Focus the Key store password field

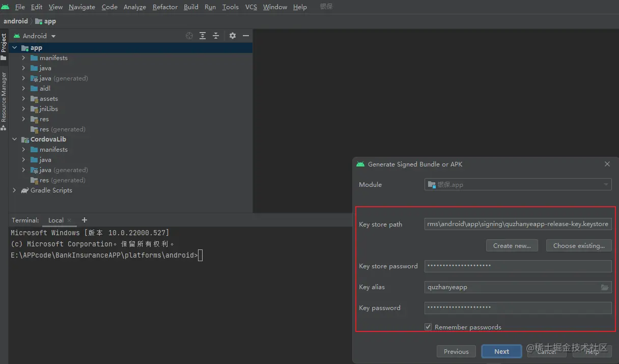point(518,266)
